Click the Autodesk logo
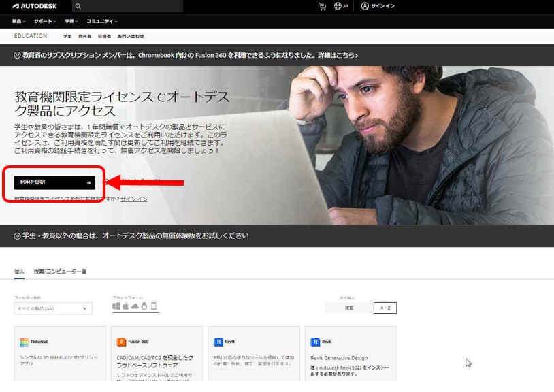The width and height of the screenshot is (554, 392). click(x=35, y=6)
